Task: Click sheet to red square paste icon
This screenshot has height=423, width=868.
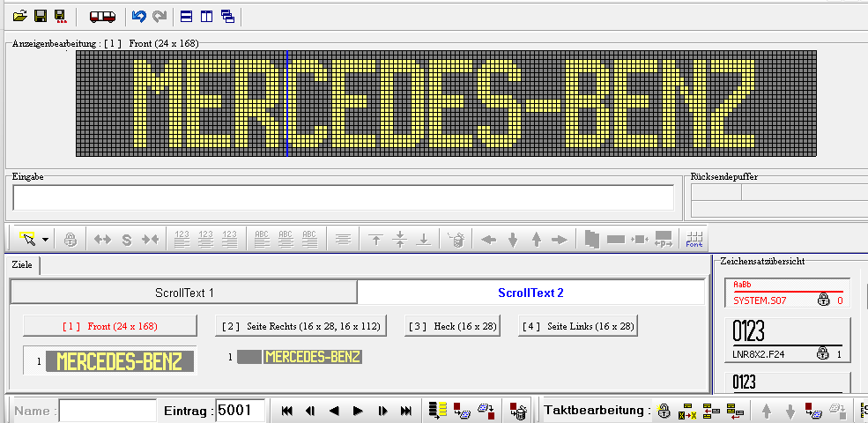Action: 486,411
